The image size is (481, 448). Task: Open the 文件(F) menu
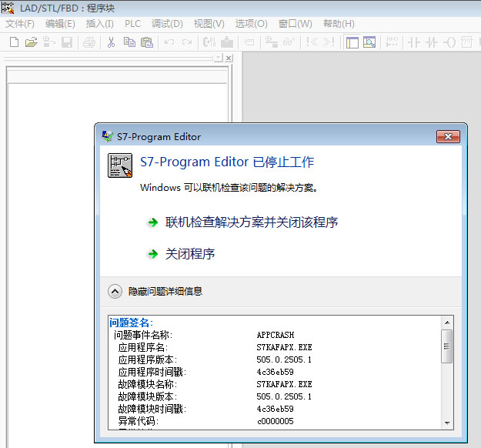20,24
